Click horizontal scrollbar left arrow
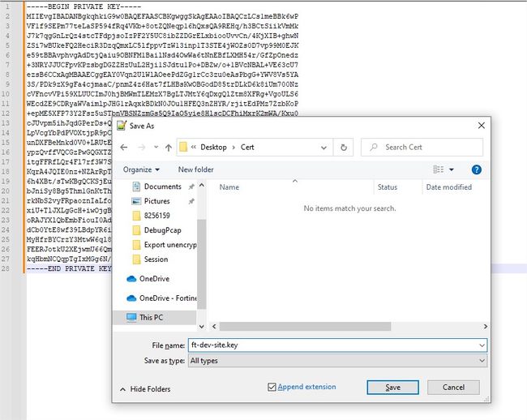 coord(214,326)
